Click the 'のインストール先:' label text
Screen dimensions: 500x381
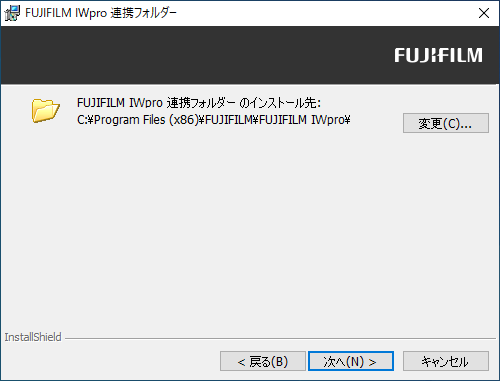(280, 103)
